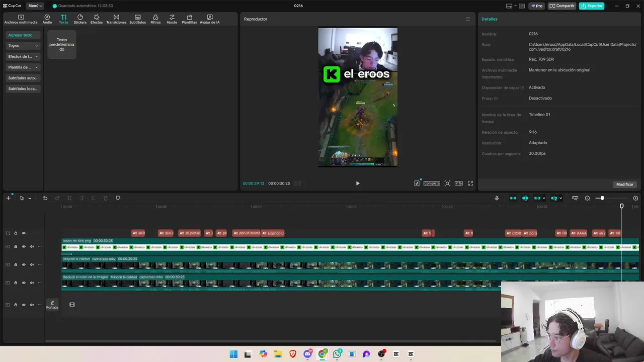The image size is (644, 362).
Task: Open the Plantillas tab icon
Action: (189, 19)
